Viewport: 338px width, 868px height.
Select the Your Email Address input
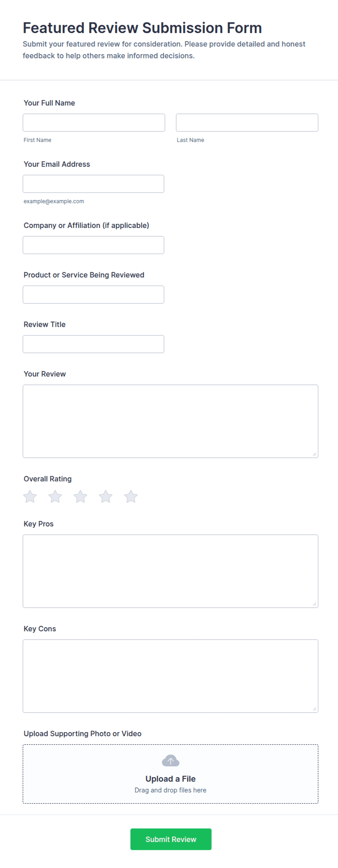(93, 184)
